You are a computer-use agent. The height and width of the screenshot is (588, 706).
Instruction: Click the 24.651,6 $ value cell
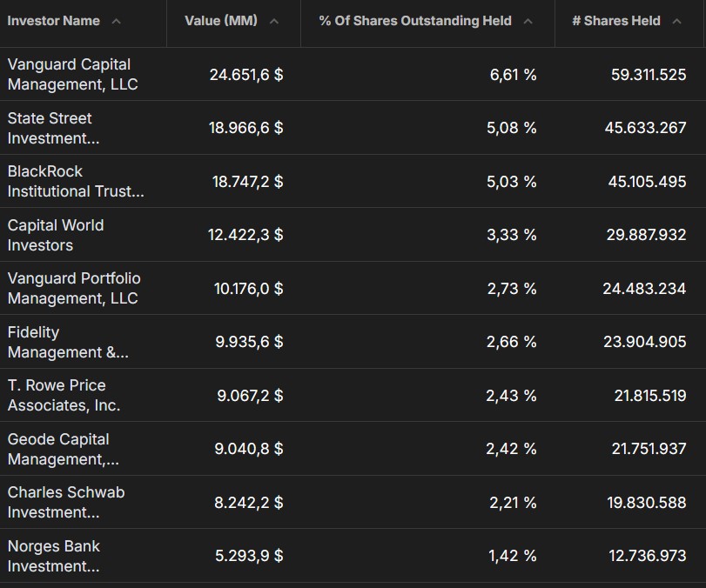[x=246, y=75]
